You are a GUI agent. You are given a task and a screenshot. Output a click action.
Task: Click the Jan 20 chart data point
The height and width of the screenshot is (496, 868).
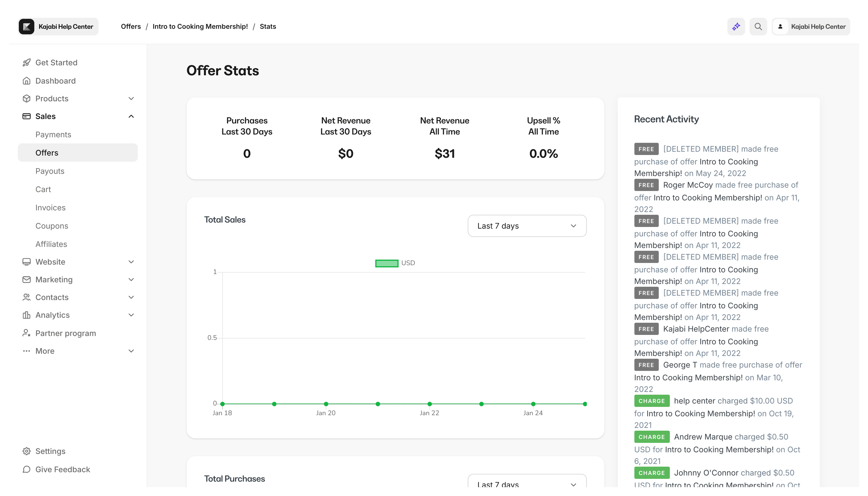[x=326, y=404]
